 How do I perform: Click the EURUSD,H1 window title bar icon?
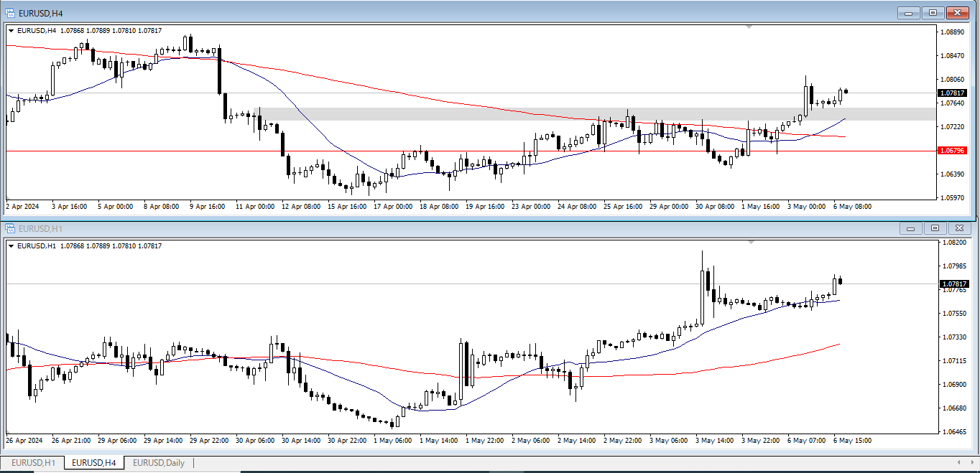(10, 228)
